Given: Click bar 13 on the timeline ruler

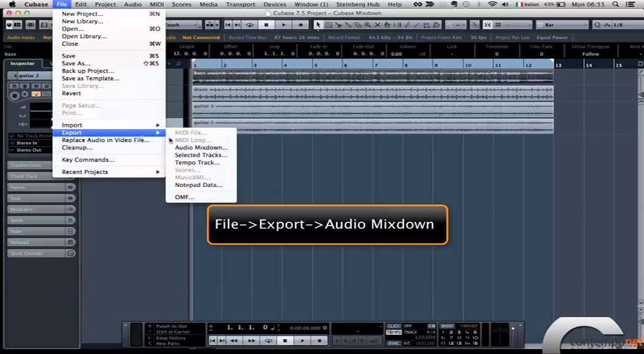Looking at the screenshot, I should (559, 65).
